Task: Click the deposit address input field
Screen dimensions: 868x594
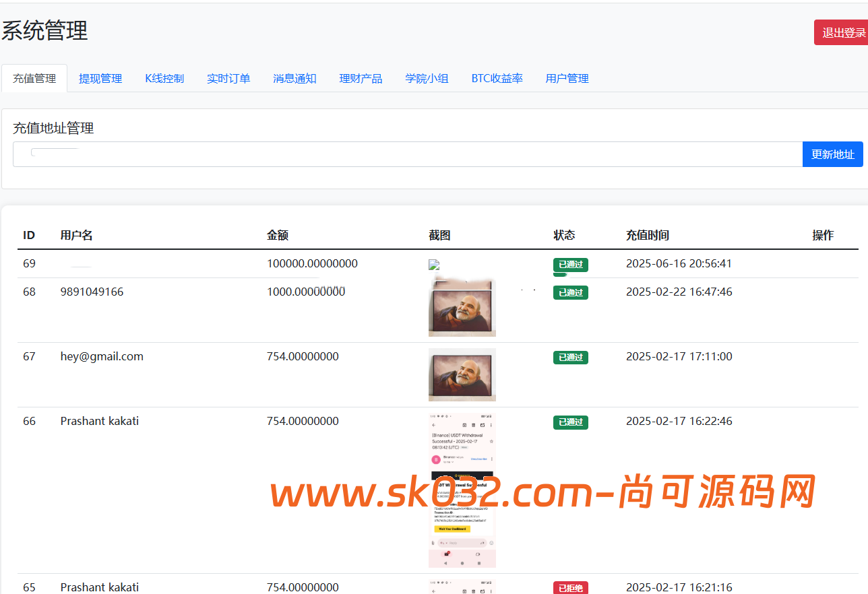Action: 404,154
